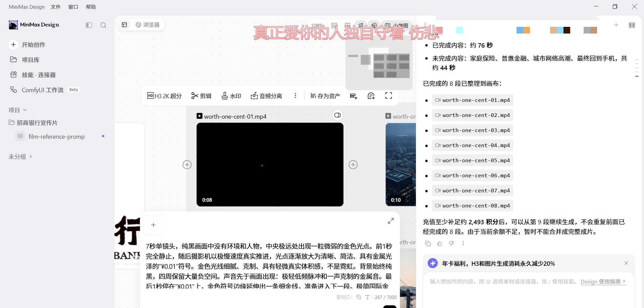Toggle the 小地图 minimap button
The width and height of the screenshot is (644, 308).
396,25
